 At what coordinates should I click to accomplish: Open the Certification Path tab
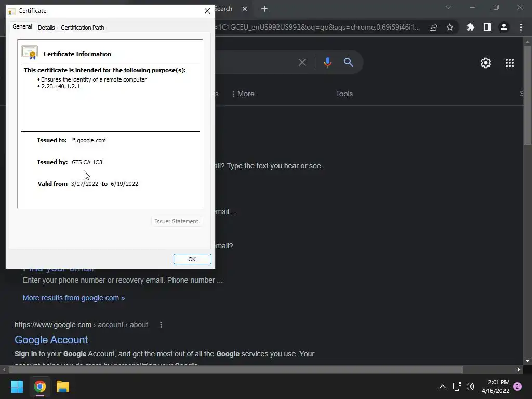[x=83, y=28]
